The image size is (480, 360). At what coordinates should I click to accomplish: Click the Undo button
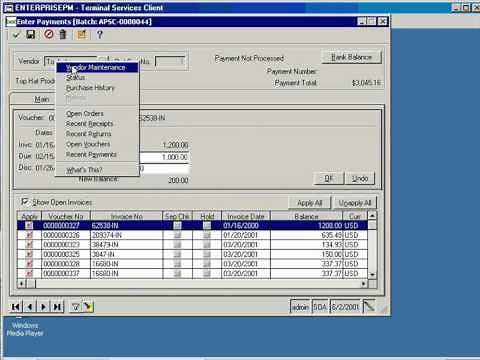360,178
